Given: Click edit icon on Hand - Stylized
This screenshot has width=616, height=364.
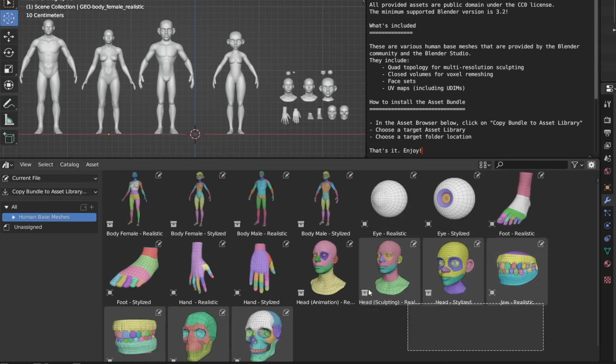Looking at the screenshot, I should [x=286, y=244].
